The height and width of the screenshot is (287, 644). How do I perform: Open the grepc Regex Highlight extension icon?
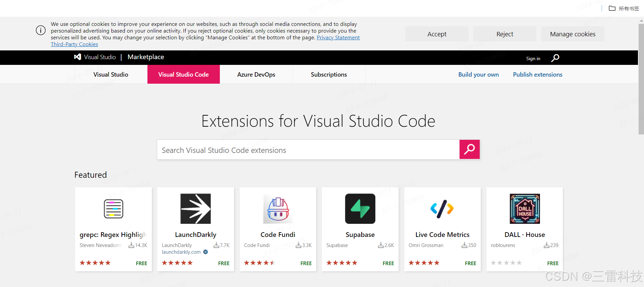[113, 209]
